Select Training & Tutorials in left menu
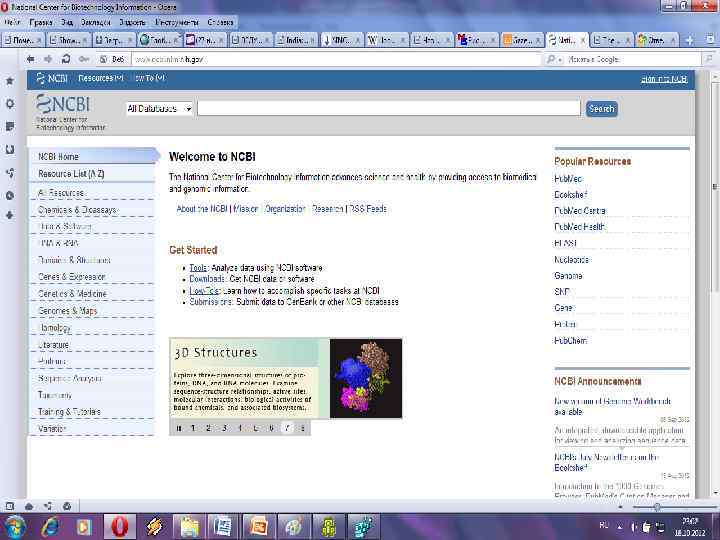The image size is (720, 540). (69, 412)
